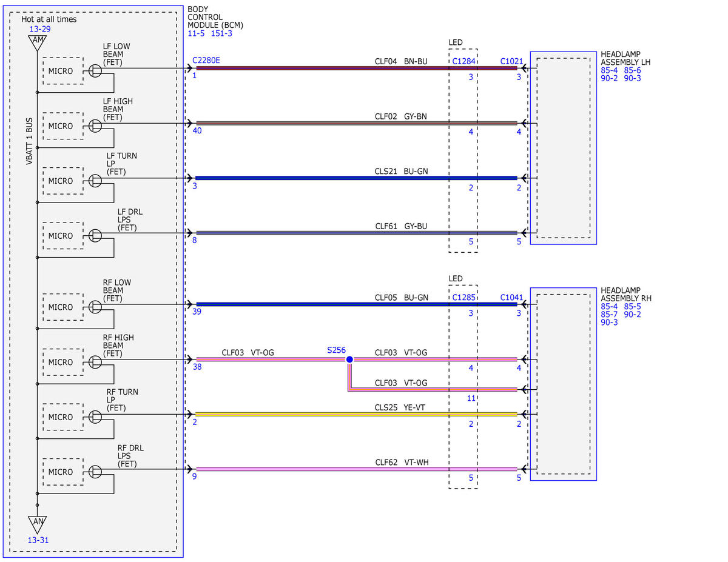Screen dimensions: 728x562
Task: Open the 13-29 page reference link
Action: (x=39, y=29)
